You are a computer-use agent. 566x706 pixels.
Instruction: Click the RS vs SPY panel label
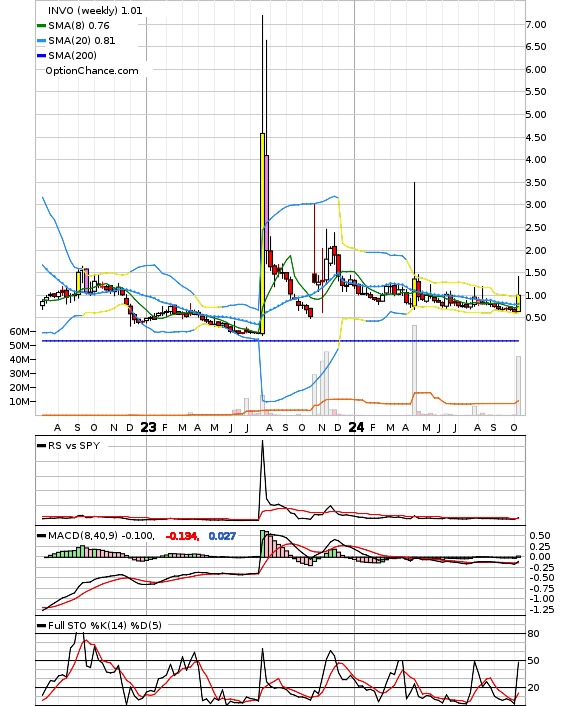[74, 446]
